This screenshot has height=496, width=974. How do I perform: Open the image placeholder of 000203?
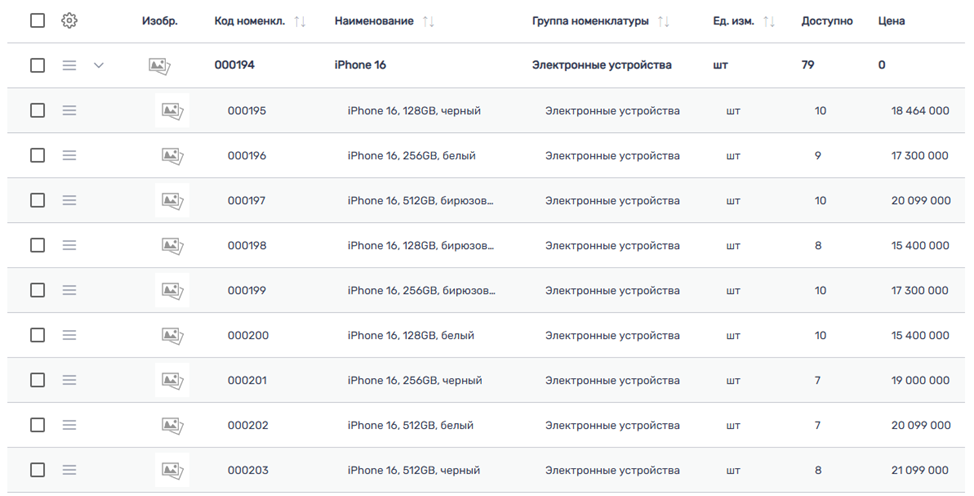[x=172, y=470]
